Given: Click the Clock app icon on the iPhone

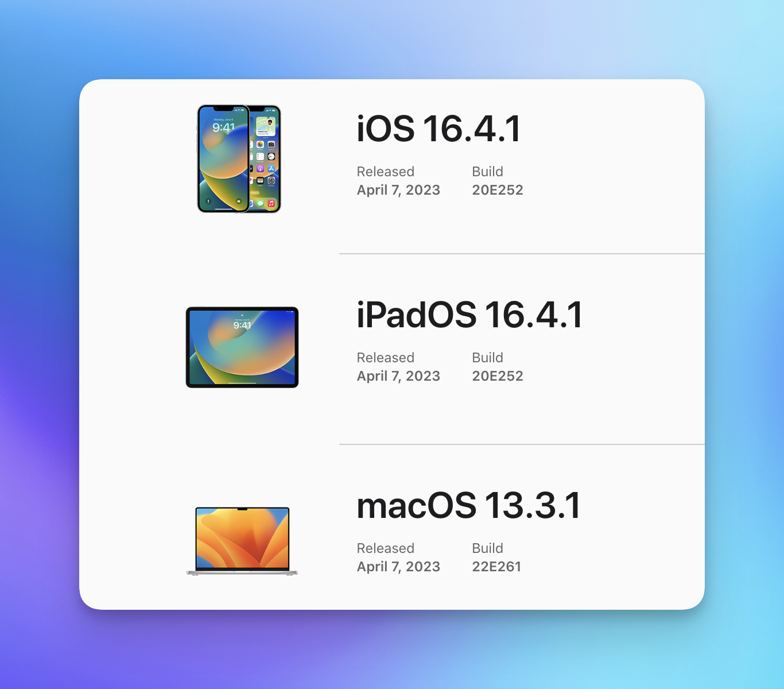Looking at the screenshot, I should coord(271,156).
